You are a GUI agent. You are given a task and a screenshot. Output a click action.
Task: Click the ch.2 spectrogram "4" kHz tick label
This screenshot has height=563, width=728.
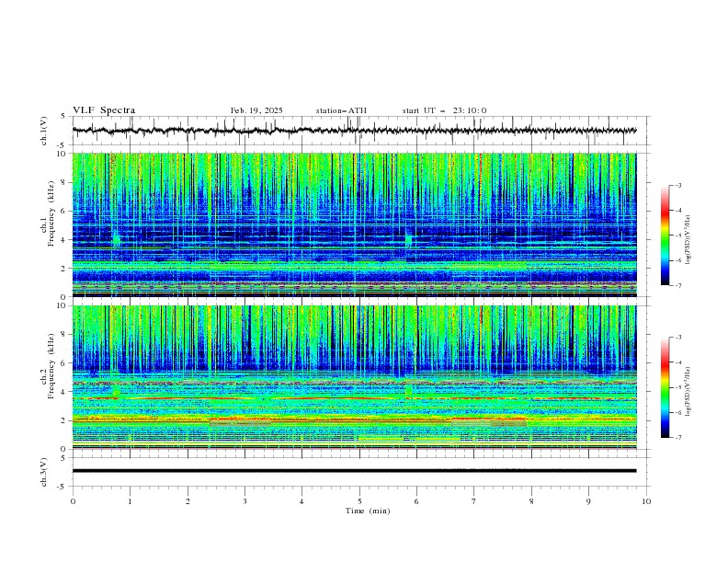point(65,392)
